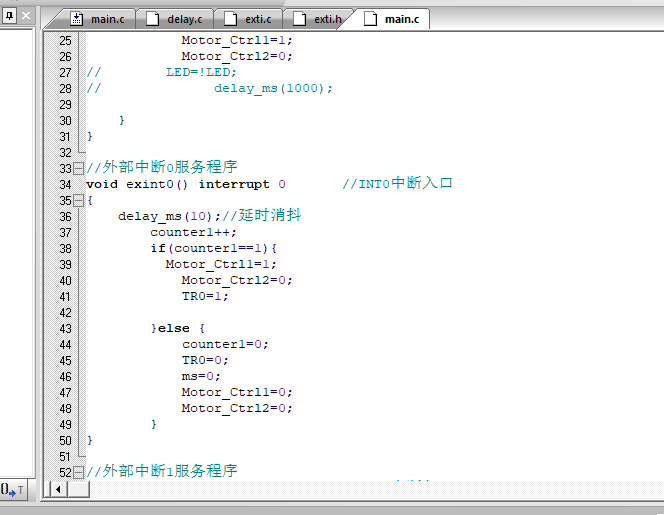664x515 pixels.
Task: Click line number 43 in the gutter
Action: point(65,329)
